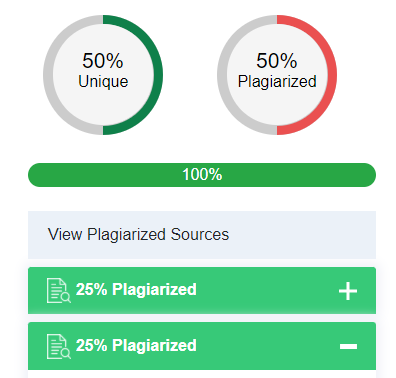Click the first green plagiarized accordion bar

coord(202,290)
